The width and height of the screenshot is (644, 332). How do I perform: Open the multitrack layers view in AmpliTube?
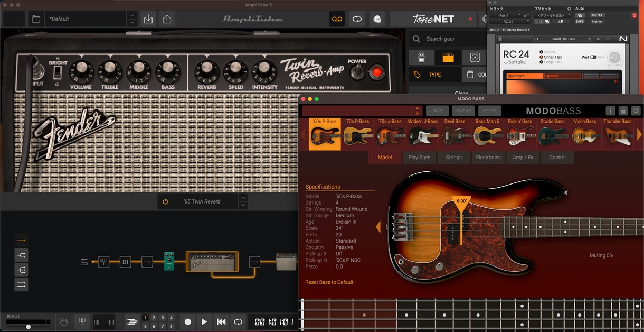tap(132, 321)
